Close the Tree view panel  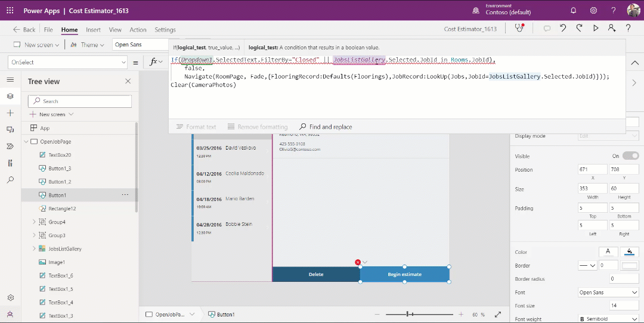tap(128, 82)
